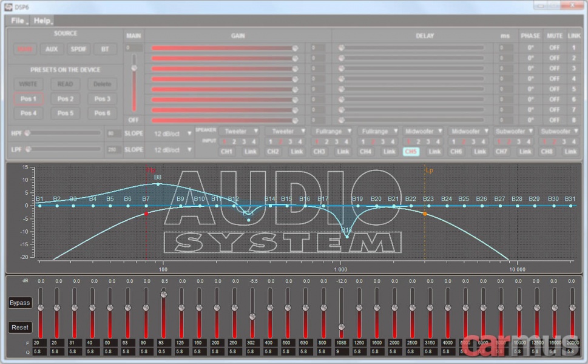Screen dimensions: 588x364
Task: Click the MAIN volume slider knob
Action: pyautogui.click(x=134, y=68)
